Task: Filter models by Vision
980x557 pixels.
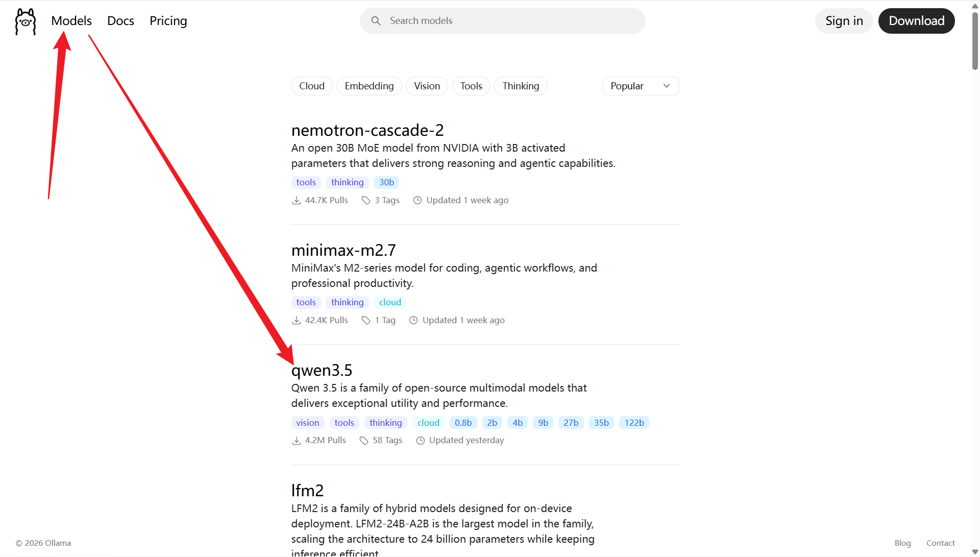Action: (427, 86)
